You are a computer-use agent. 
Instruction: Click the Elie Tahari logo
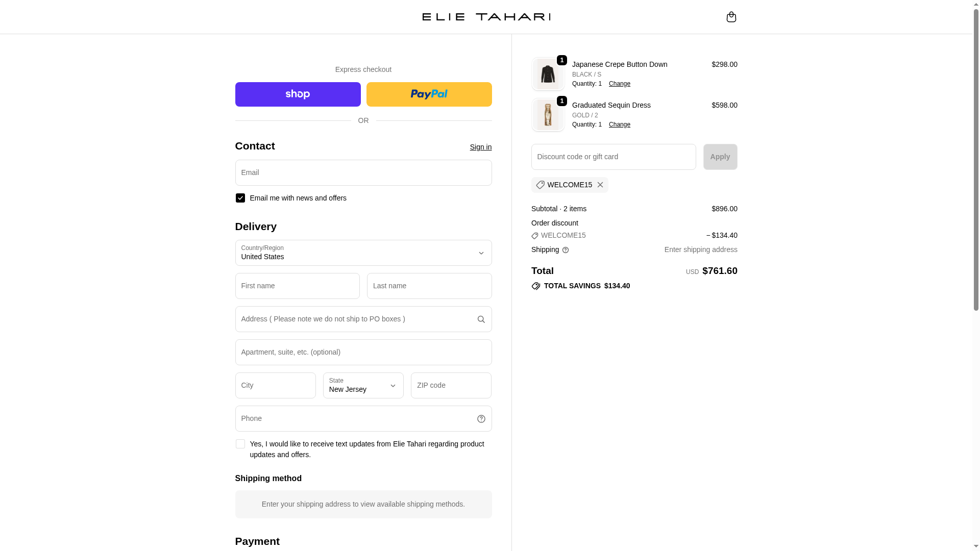486,17
